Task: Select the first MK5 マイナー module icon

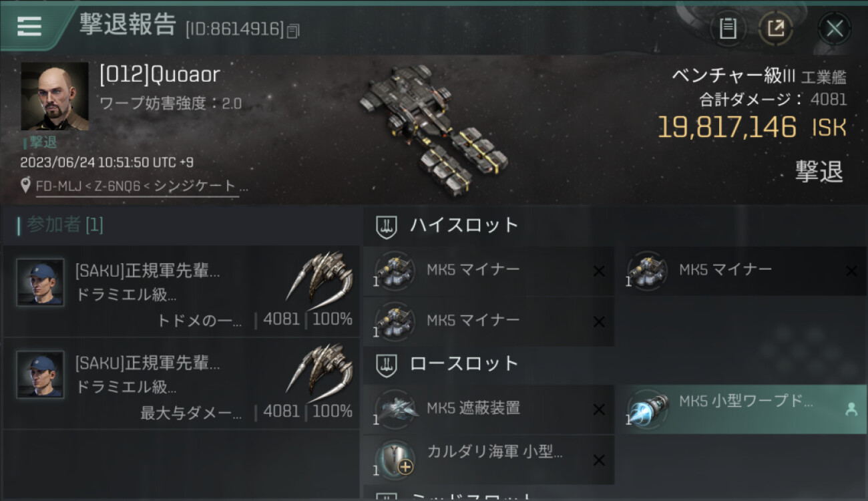Action: [394, 271]
